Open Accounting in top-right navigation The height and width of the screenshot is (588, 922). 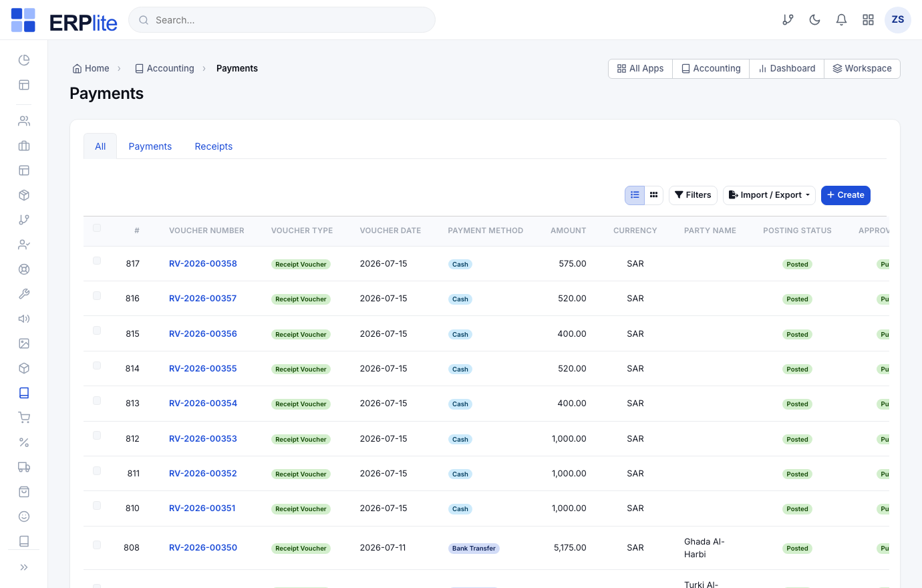click(x=711, y=69)
